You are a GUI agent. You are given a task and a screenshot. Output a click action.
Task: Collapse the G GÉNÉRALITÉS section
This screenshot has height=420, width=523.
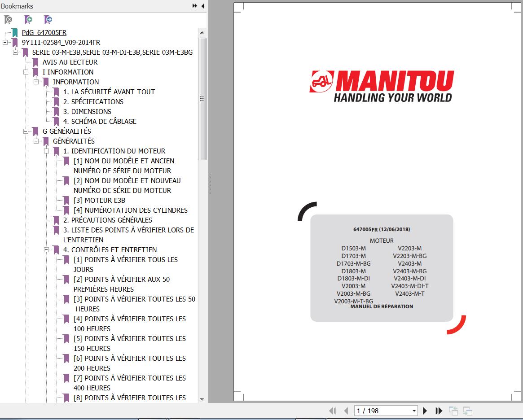[x=26, y=131]
